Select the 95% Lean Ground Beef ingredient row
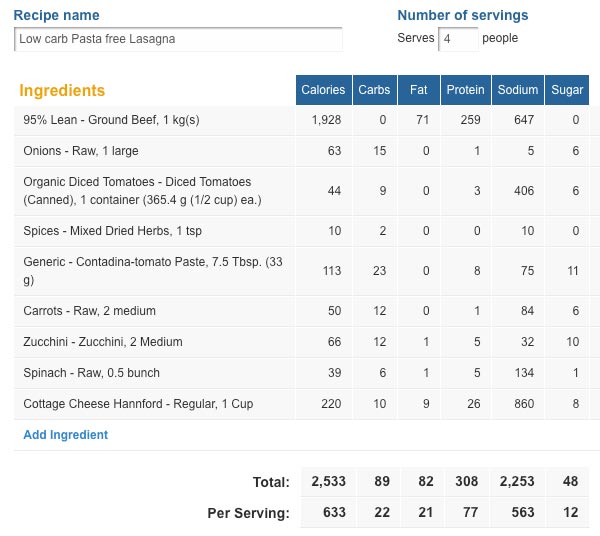 [111, 120]
